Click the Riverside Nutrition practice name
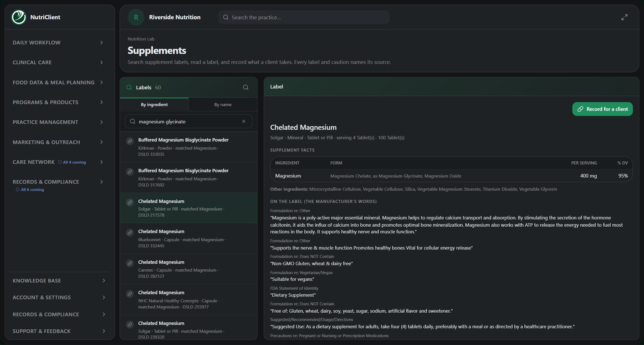This screenshot has width=644, height=345. pyautogui.click(x=175, y=17)
